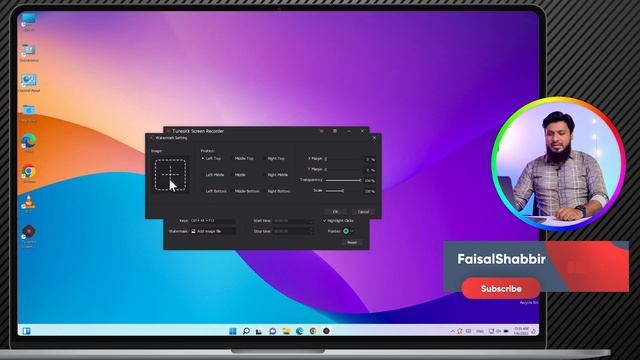The height and width of the screenshot is (360, 640).
Task: Open the volume icon in system tray
Action: 498,331
